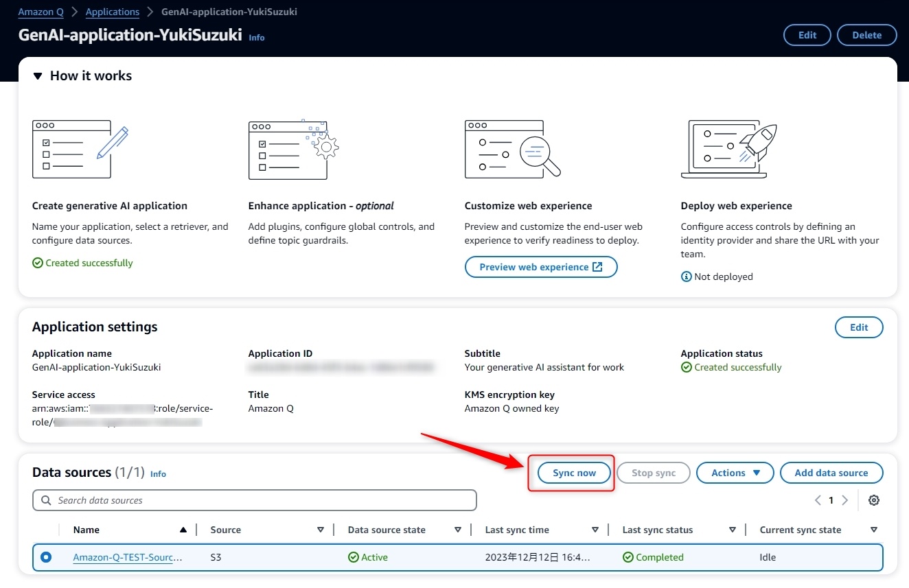Click the Info link beside the application title

click(x=257, y=38)
